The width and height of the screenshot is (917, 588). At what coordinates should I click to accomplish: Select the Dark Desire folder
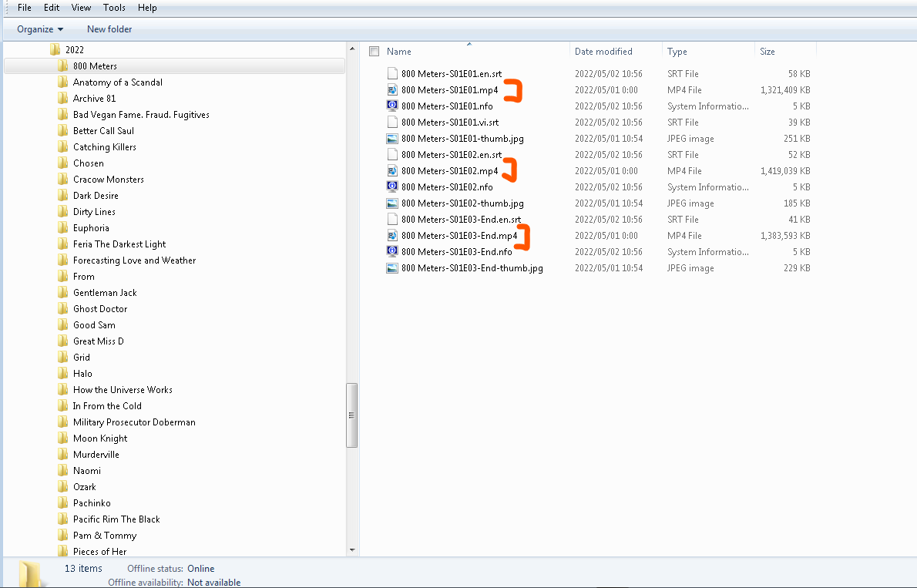tap(96, 196)
